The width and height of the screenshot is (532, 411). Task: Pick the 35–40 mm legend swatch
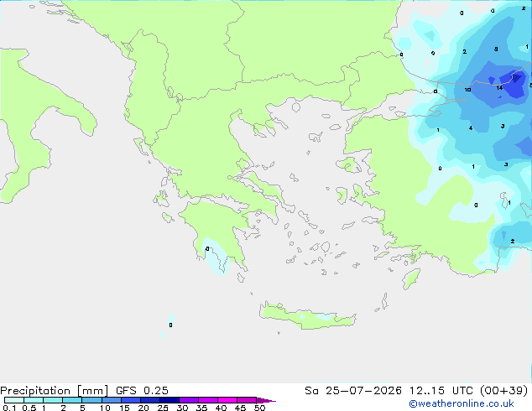tap(208, 400)
